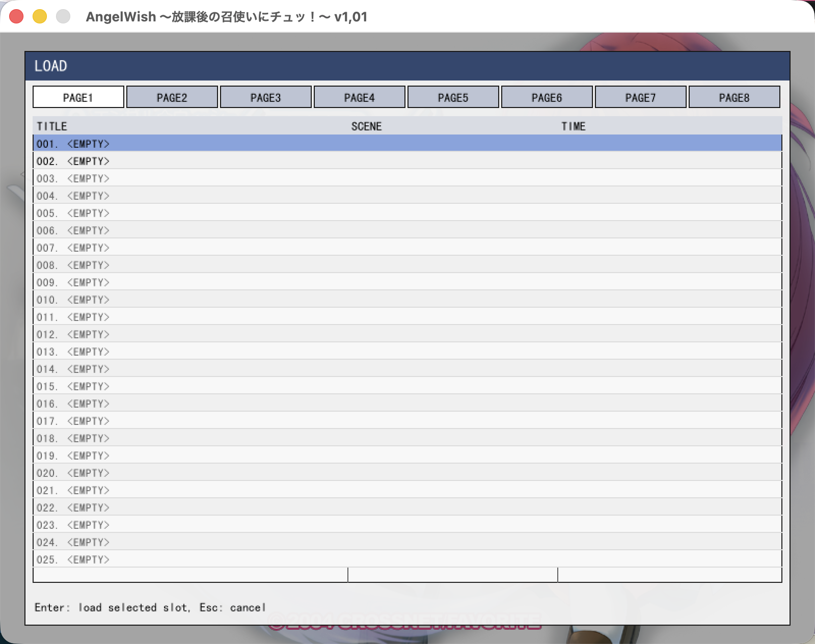Choose save slot 007
This screenshot has height=644, width=815.
coord(407,247)
